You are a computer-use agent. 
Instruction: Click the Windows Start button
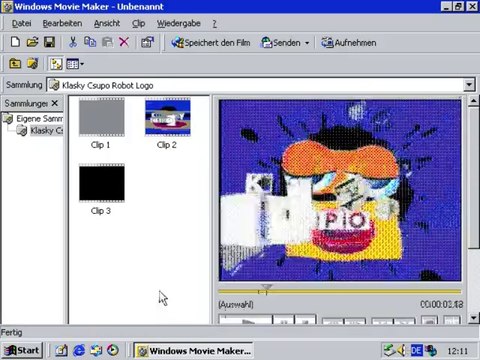(x=22, y=351)
